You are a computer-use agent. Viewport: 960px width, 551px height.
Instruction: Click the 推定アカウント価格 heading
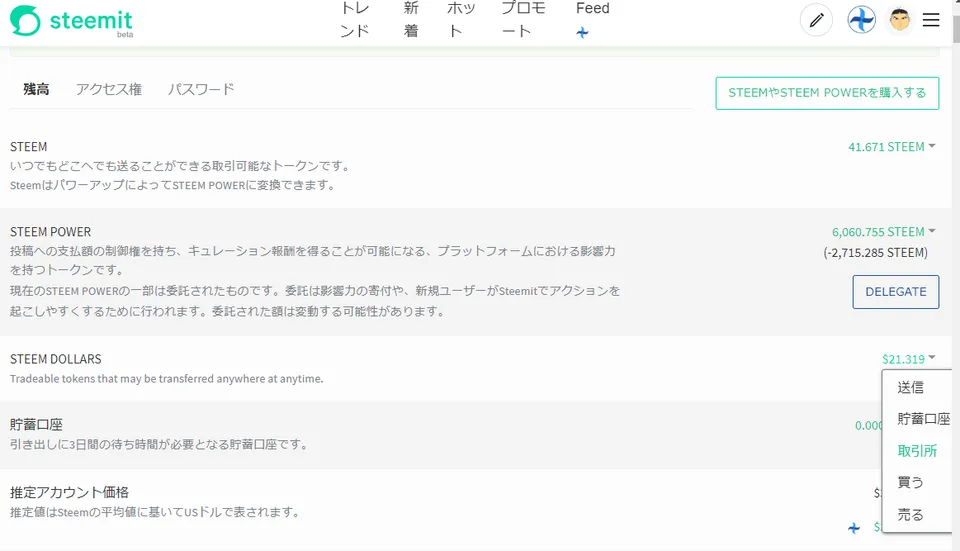click(x=69, y=492)
